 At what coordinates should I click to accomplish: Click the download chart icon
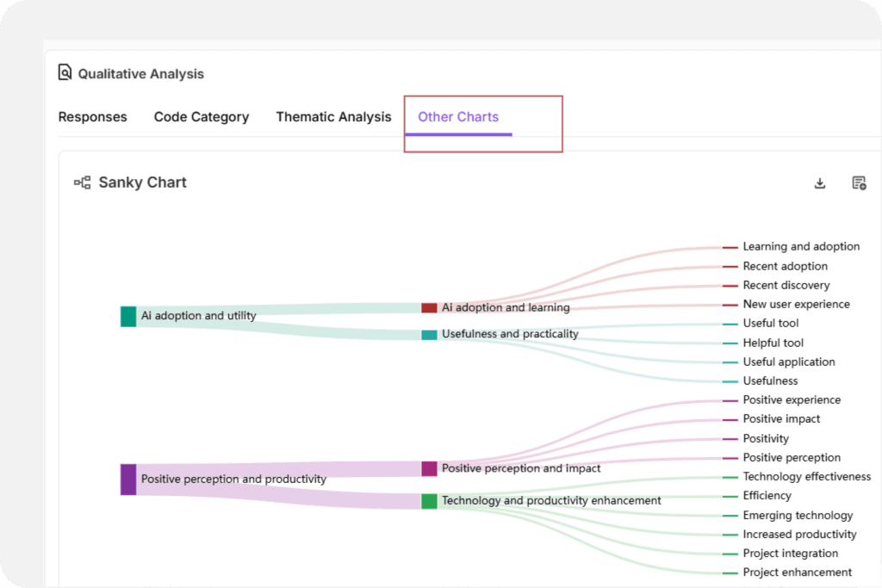[x=820, y=183]
